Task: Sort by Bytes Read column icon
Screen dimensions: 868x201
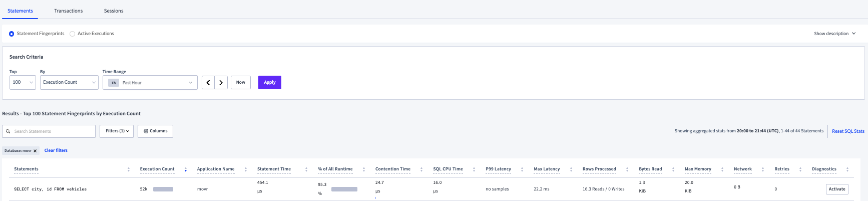Action: [673, 169]
